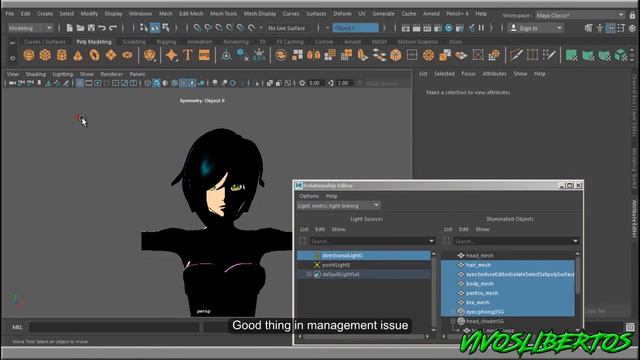Click the SVG shelf icon
Viewport: 640px width, 360px height.
tap(204, 55)
